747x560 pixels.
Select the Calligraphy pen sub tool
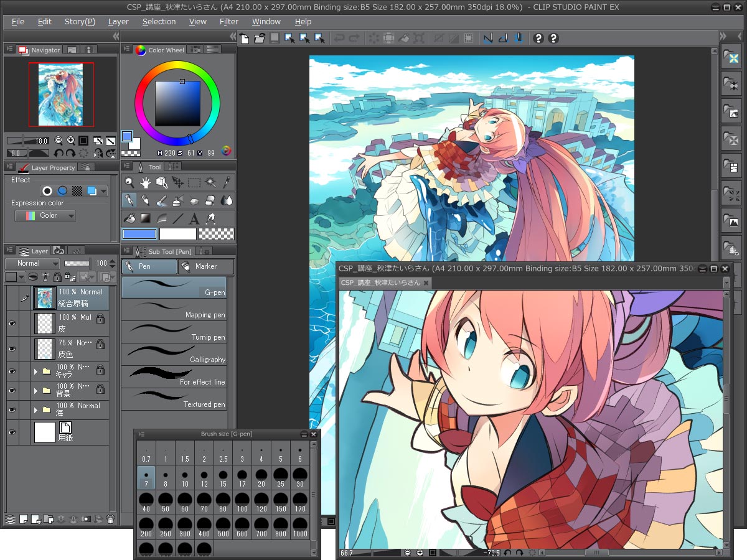(174, 354)
